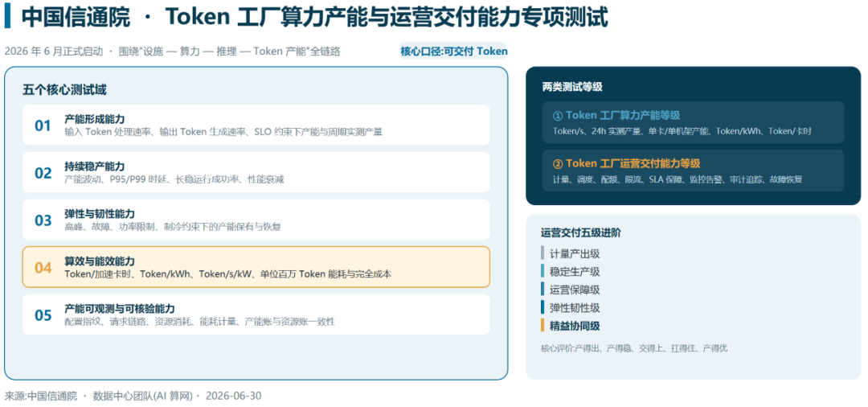
Task: Click the "稳定生产级" list item
Action: [575, 272]
